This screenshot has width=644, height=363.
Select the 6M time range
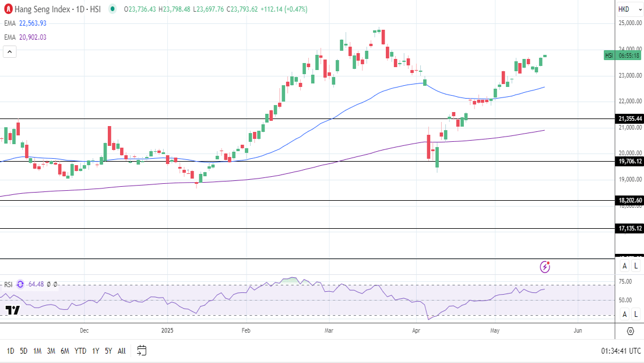pos(65,351)
